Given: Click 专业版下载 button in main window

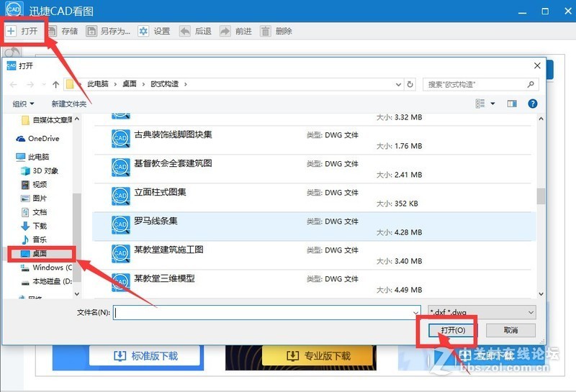Looking at the screenshot, I should pos(318,355).
